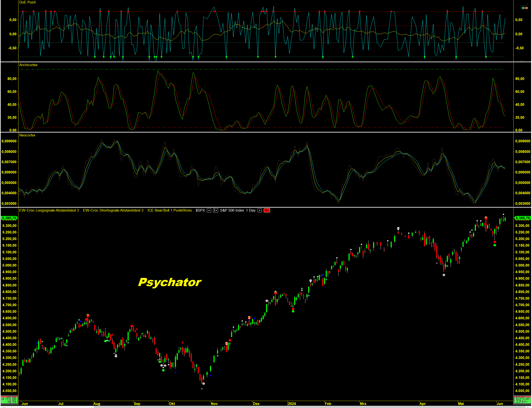Click the bottom-right green volume thumbnail
532x408 pixels.
click(522, 399)
